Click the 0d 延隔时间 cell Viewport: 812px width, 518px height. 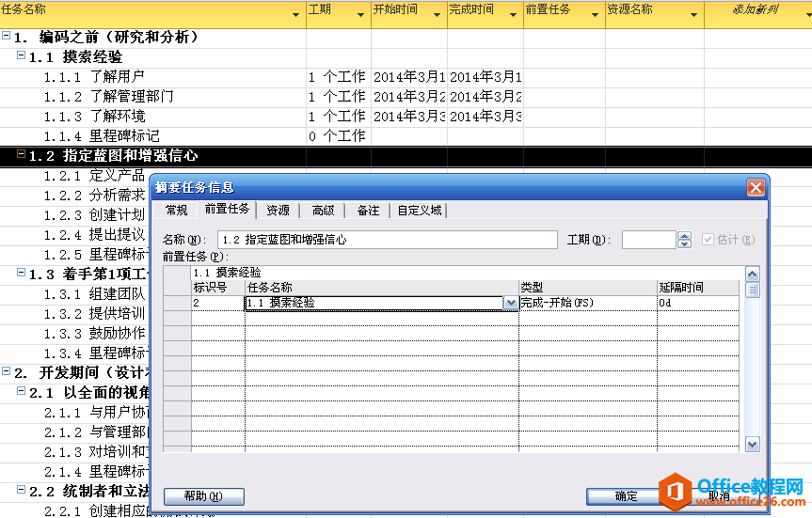697,304
